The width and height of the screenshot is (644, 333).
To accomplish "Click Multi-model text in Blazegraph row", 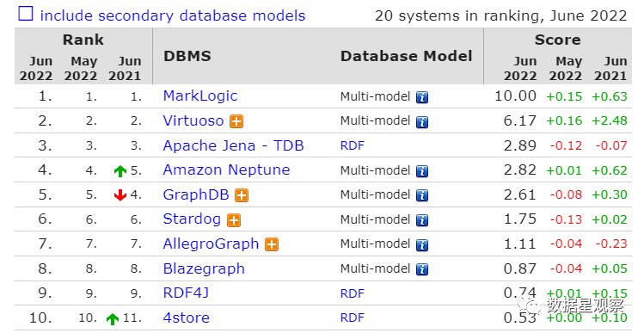I will click(376, 268).
